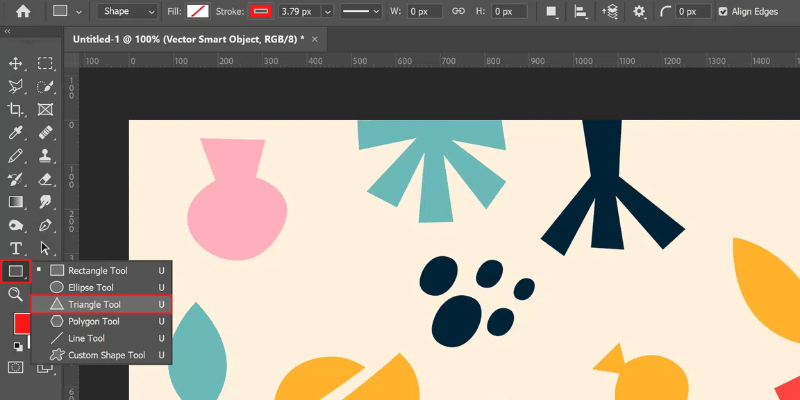The height and width of the screenshot is (400, 800).
Task: Click the width W input field
Action: click(427, 12)
